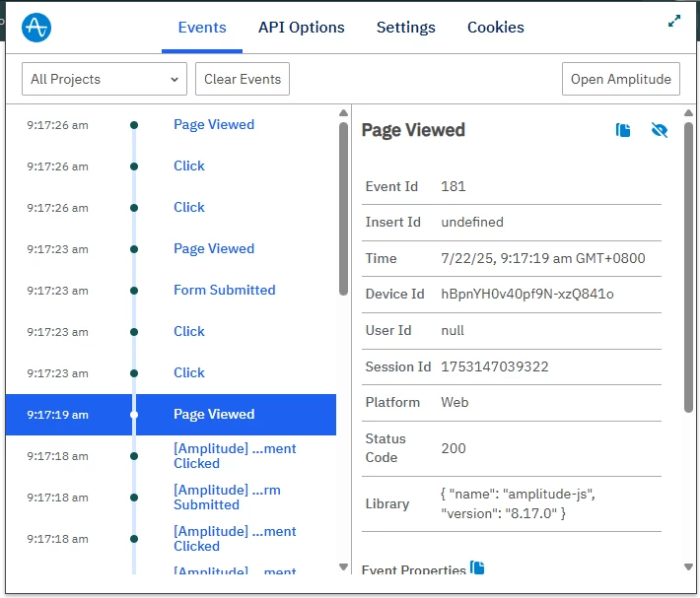Click the details panel scroll up arrow
The image size is (700, 598).
click(x=688, y=113)
